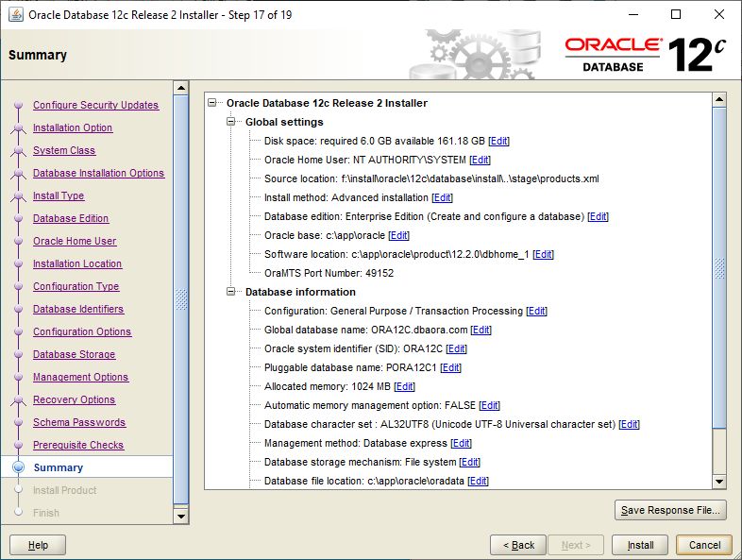Image resolution: width=742 pixels, height=560 pixels.
Task: Open the Oracle Home User step
Action: pos(75,242)
